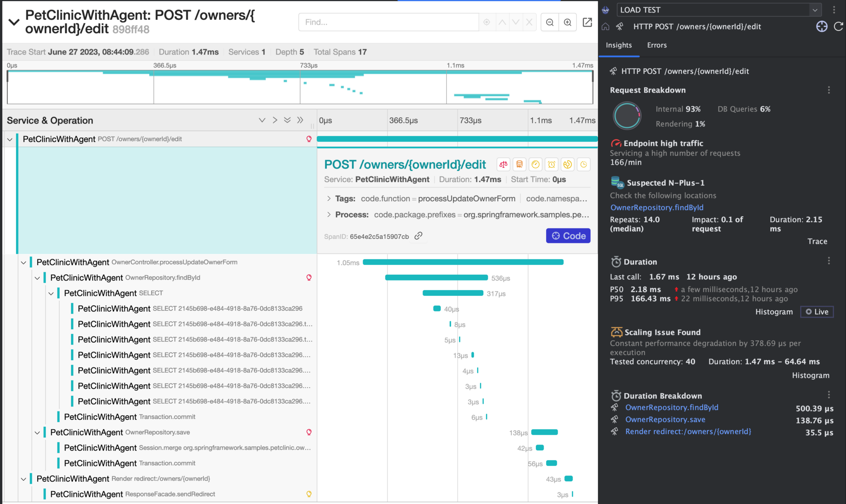Click the Code button in the span panel
The width and height of the screenshot is (846, 504).
tap(568, 235)
